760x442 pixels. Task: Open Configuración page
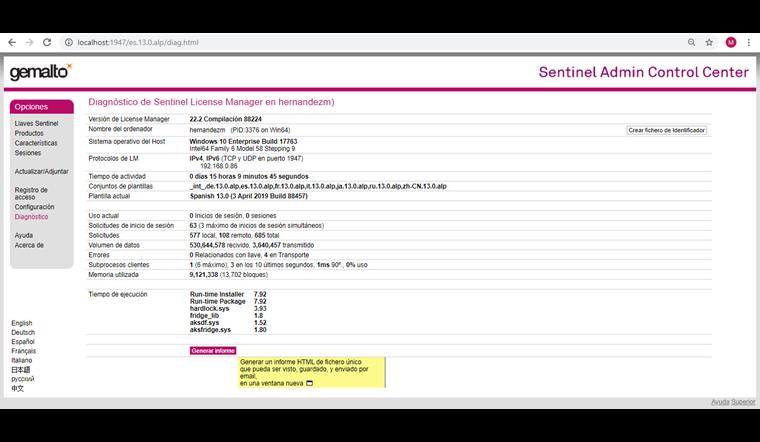34,207
